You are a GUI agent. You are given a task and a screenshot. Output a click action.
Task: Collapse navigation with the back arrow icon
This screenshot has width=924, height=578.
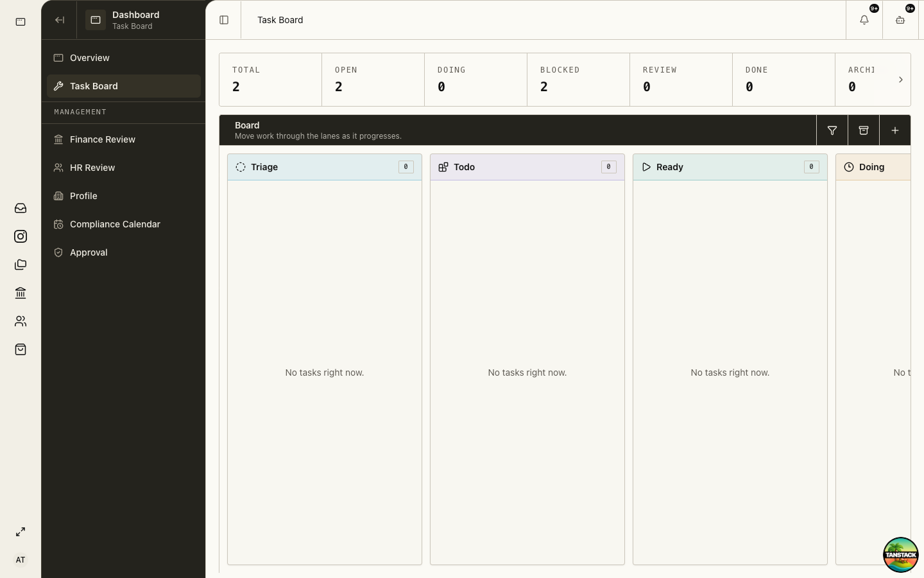pyautogui.click(x=60, y=20)
